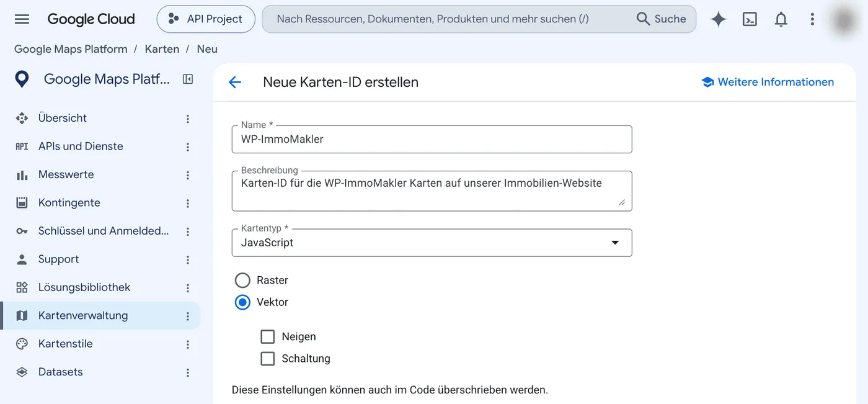This screenshot has height=404, width=868.
Task: Open Messwerte in the sidebar
Action: point(66,174)
